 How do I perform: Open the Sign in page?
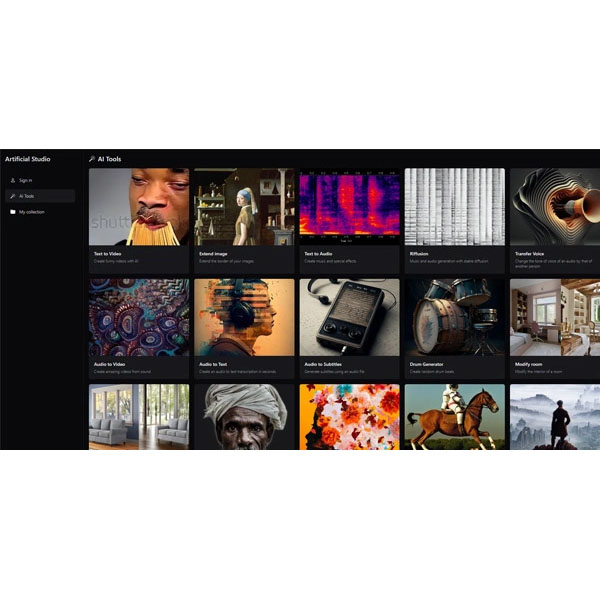click(25, 180)
